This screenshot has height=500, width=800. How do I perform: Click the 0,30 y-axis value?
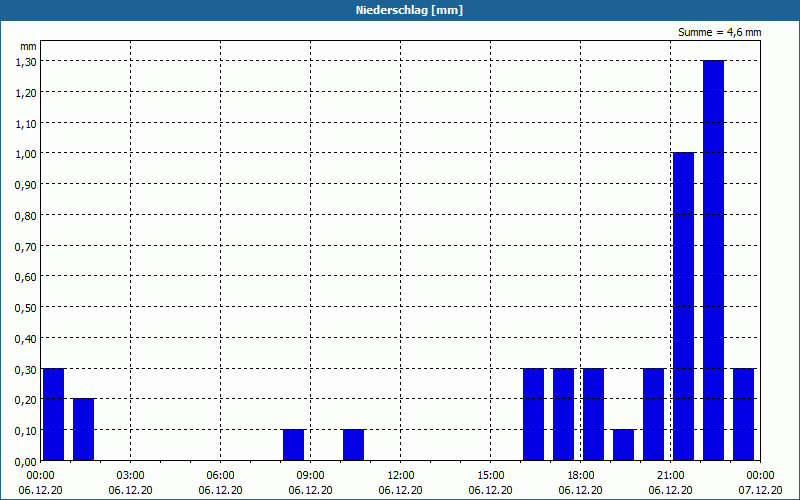26,369
